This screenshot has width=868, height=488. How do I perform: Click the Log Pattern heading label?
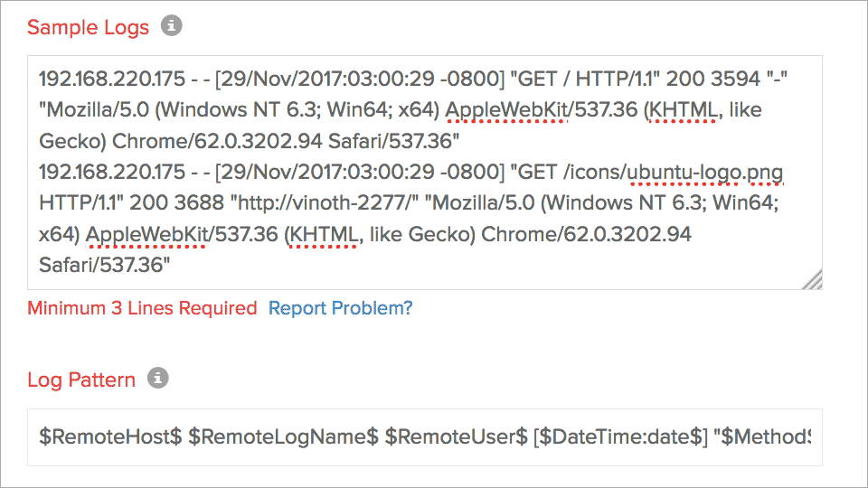81,380
